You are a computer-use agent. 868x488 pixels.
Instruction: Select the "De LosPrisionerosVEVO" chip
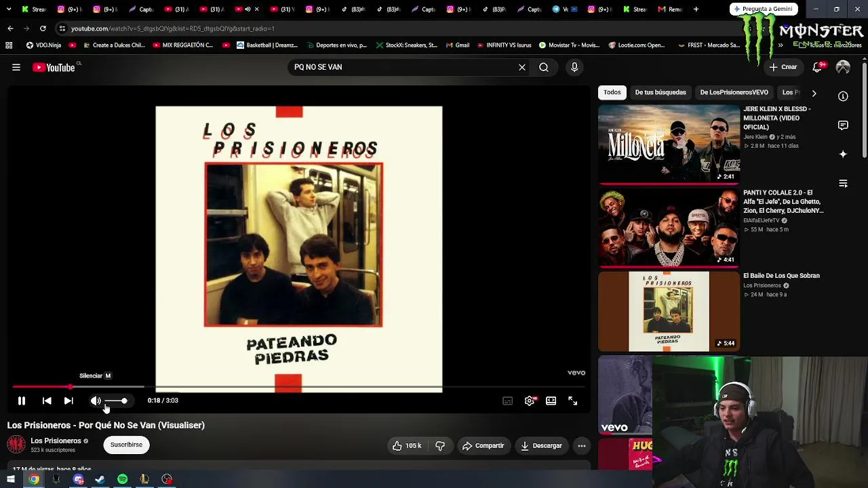coord(734,92)
